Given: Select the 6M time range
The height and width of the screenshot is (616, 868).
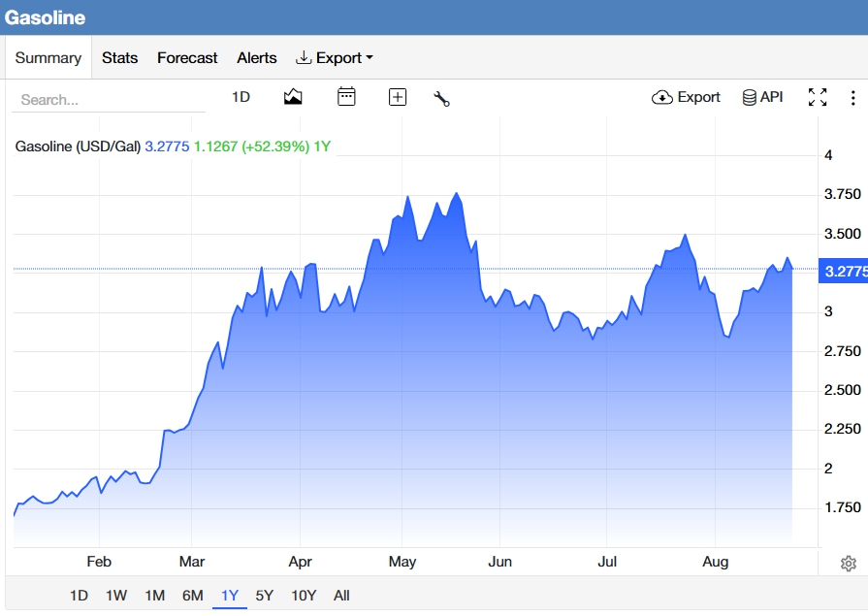Looking at the screenshot, I should click(193, 596).
